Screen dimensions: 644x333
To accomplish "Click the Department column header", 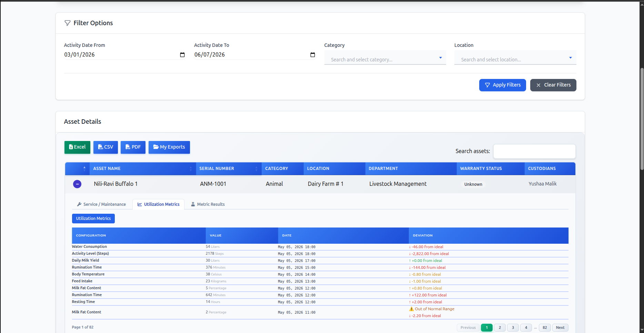I will click(411, 169).
